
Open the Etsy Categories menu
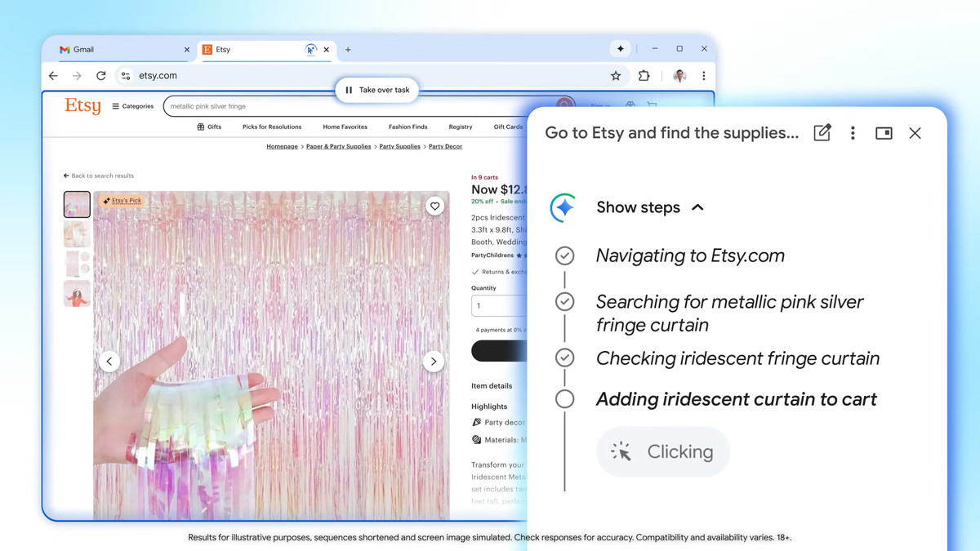pos(133,106)
